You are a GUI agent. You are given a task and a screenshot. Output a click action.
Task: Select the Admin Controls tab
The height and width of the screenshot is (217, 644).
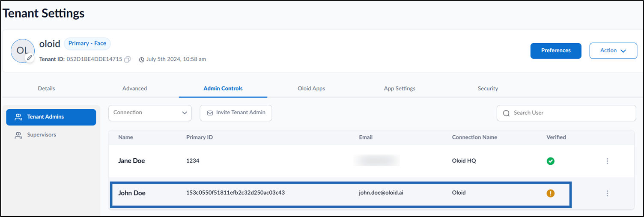[223, 89]
